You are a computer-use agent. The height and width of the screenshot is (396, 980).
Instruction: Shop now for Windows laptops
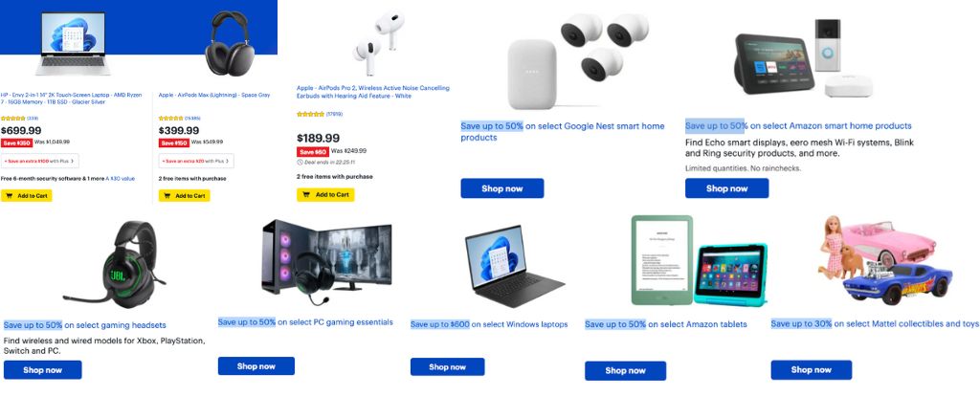point(448,366)
